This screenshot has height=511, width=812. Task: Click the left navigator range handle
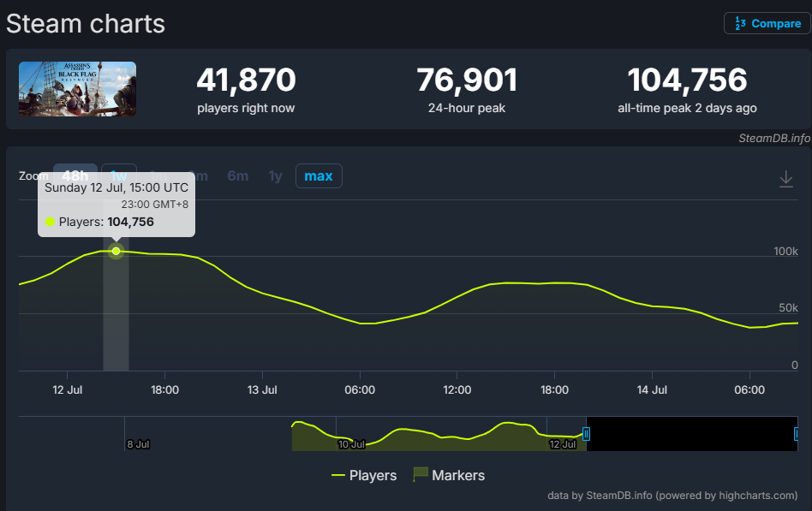586,434
